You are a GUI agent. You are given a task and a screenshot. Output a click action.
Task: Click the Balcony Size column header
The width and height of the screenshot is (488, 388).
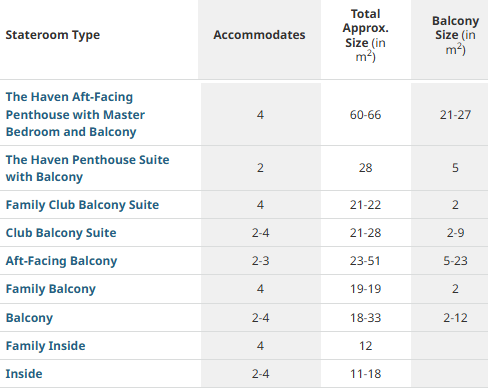[455, 35]
